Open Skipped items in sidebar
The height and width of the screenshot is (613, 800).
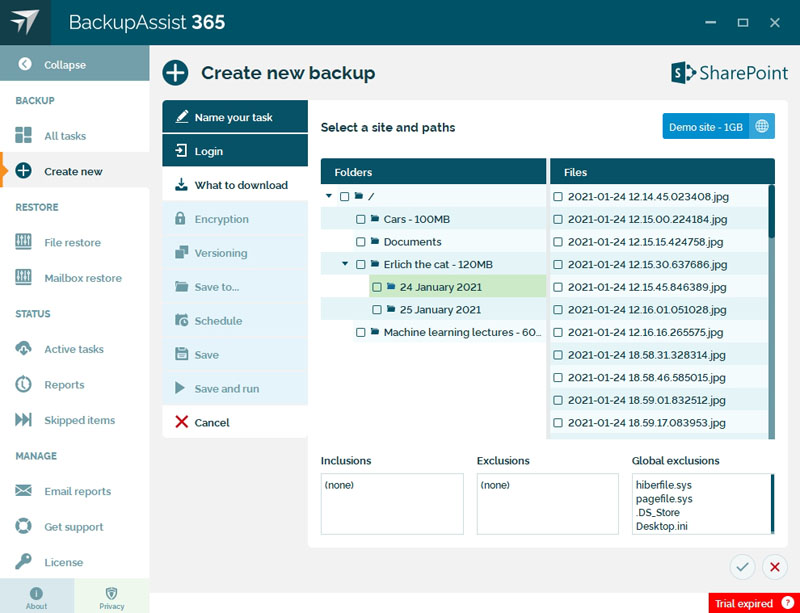click(79, 420)
